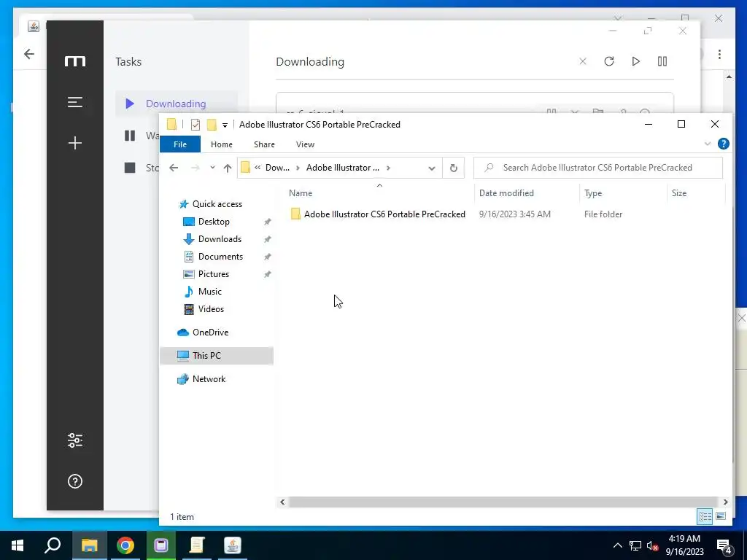Open File Explorer help icon
The image size is (747, 560).
click(723, 144)
